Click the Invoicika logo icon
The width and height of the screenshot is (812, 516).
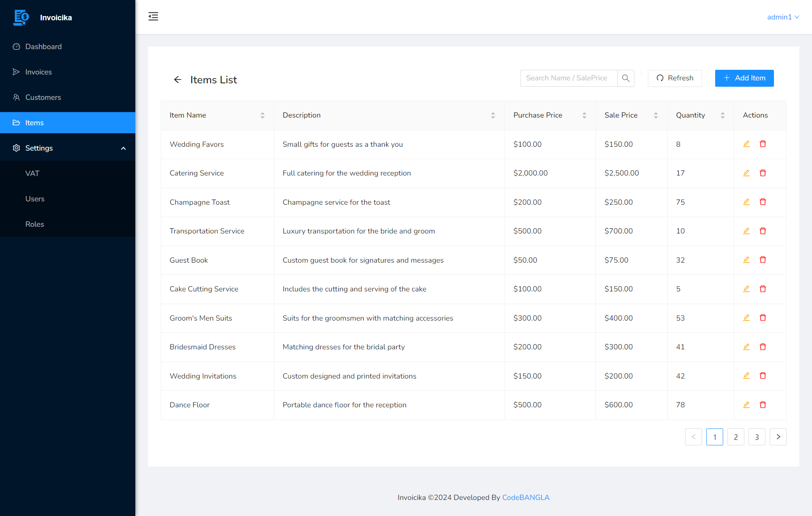click(x=21, y=17)
